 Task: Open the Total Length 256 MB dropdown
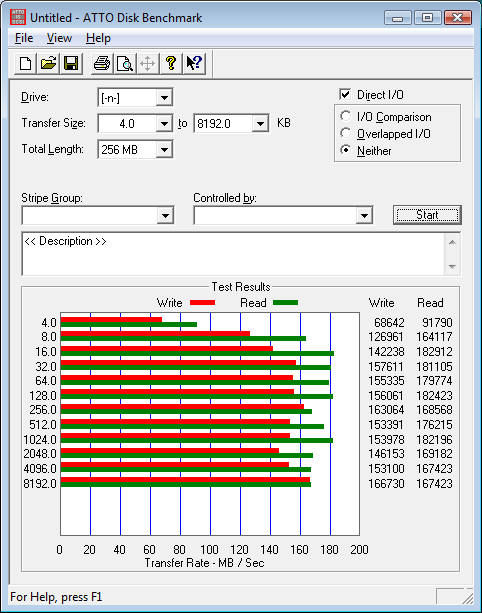pyautogui.click(x=164, y=150)
